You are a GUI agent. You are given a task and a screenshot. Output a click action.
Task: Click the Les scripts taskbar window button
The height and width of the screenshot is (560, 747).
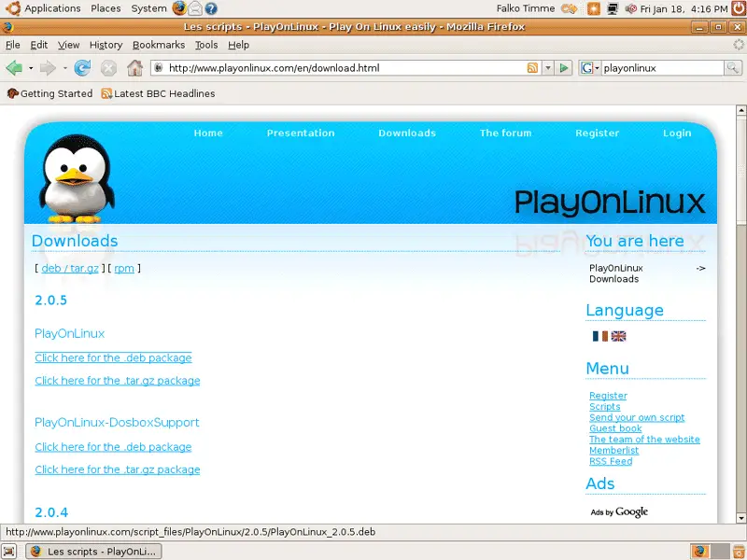point(93,552)
